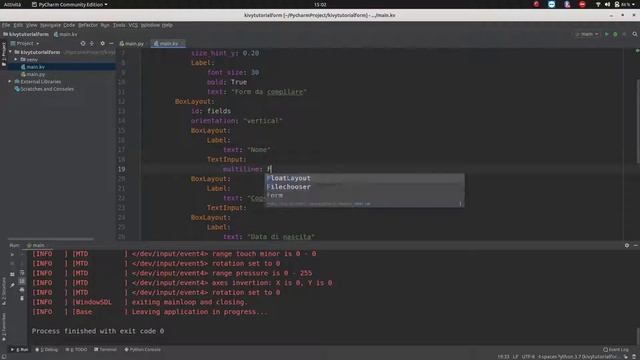Hide the Run tool window minus icon
The height and width of the screenshot is (360, 640).
636,245
